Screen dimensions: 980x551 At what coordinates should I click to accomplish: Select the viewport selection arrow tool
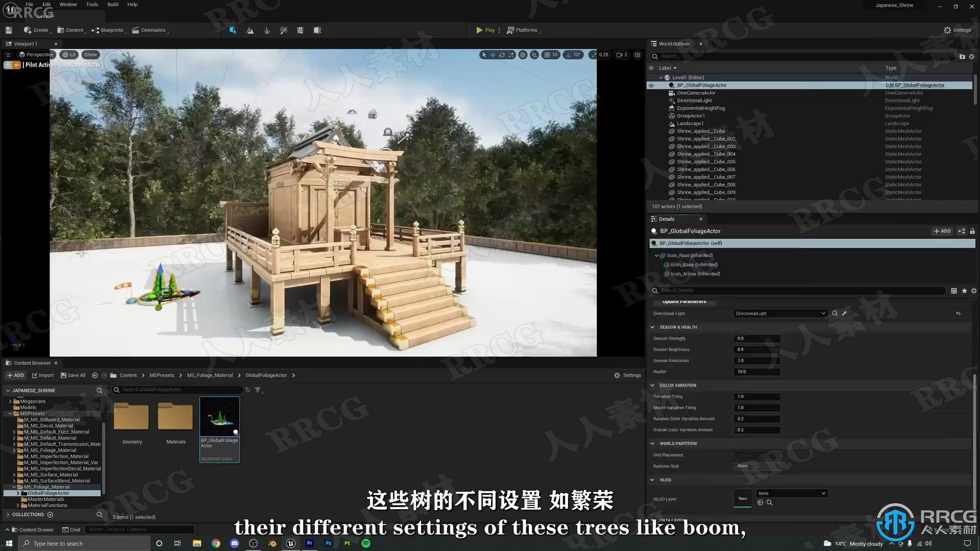pos(484,55)
